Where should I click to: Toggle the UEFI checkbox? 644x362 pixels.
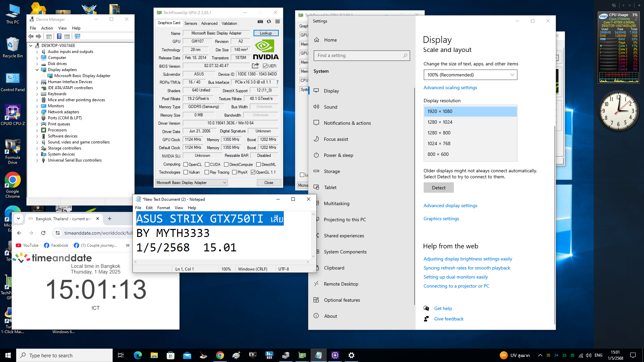pos(265,66)
